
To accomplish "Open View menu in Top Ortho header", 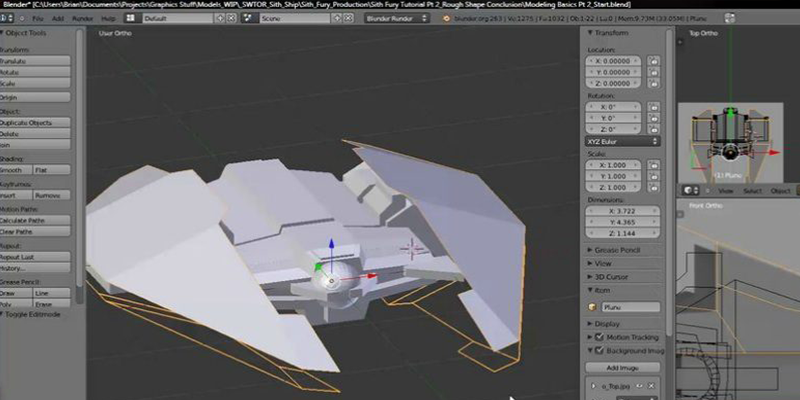I will pos(725,191).
